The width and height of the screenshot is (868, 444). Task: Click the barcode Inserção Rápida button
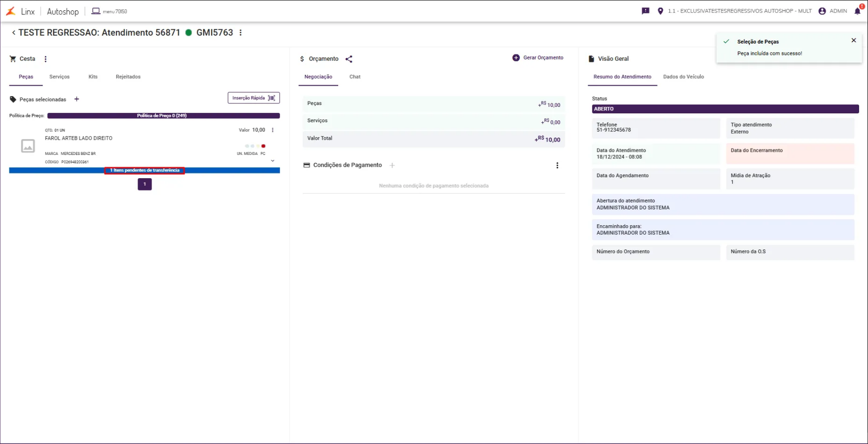point(254,98)
